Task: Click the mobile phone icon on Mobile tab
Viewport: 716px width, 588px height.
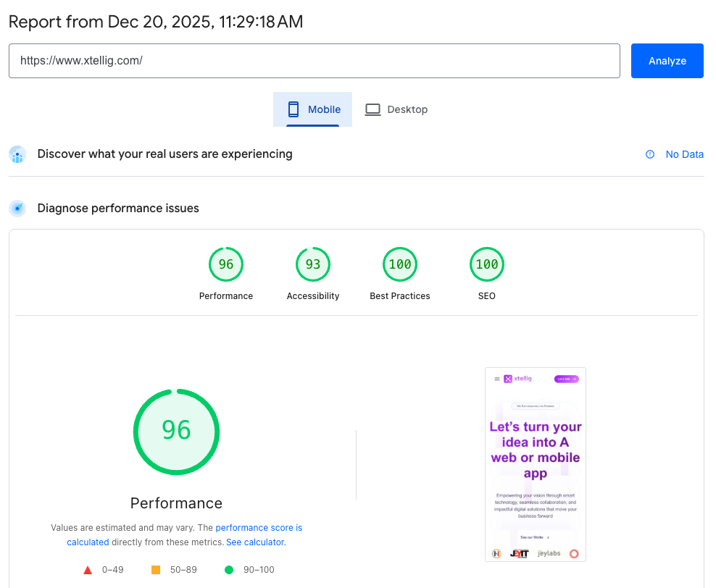Action: tap(293, 109)
